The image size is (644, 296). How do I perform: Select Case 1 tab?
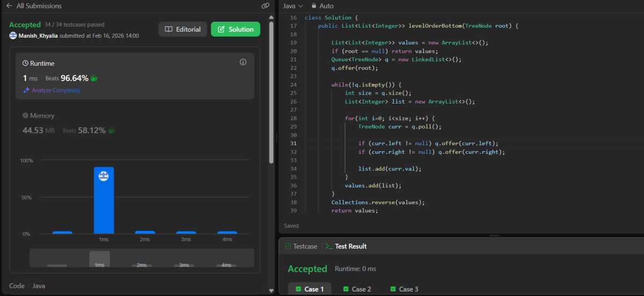pos(309,289)
